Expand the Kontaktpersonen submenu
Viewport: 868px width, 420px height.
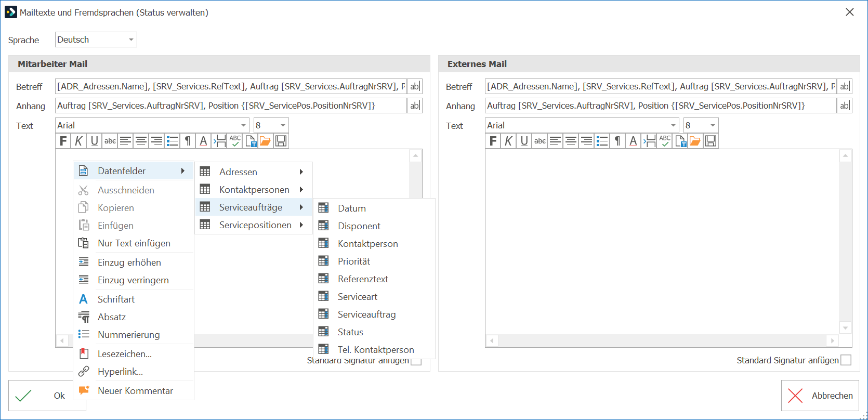(x=253, y=190)
